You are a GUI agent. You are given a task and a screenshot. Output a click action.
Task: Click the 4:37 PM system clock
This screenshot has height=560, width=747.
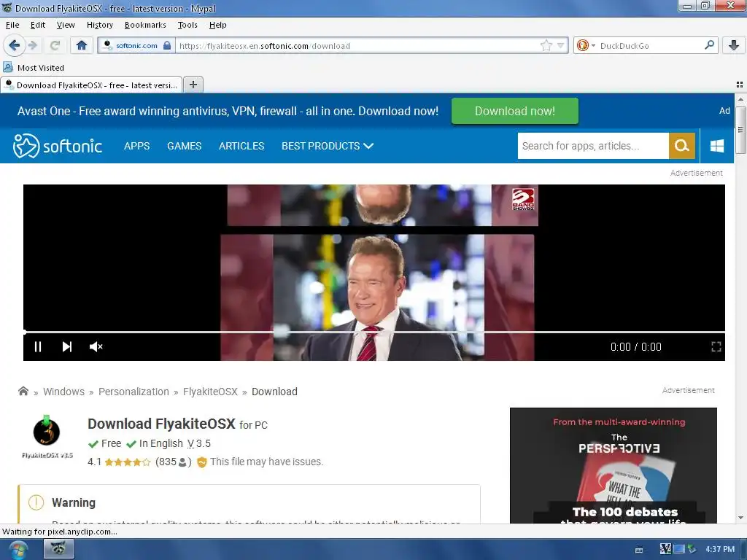[x=720, y=549]
